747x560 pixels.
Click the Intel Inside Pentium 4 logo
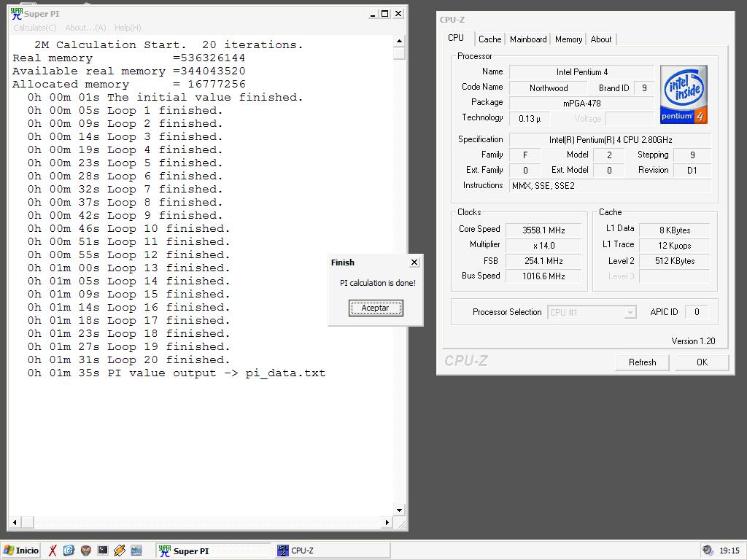(684, 94)
